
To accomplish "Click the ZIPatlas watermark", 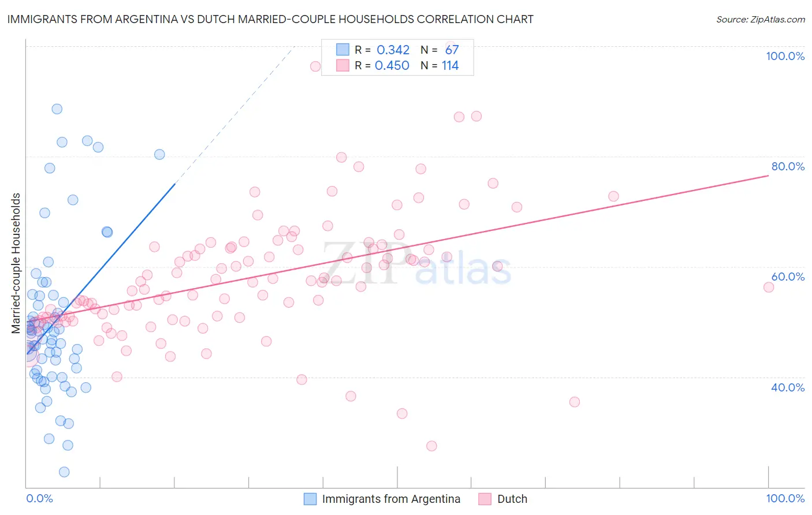I will pos(417,264).
